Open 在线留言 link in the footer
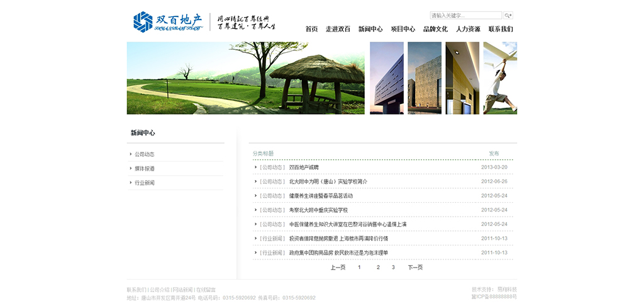644x306 pixels. pos(206,290)
